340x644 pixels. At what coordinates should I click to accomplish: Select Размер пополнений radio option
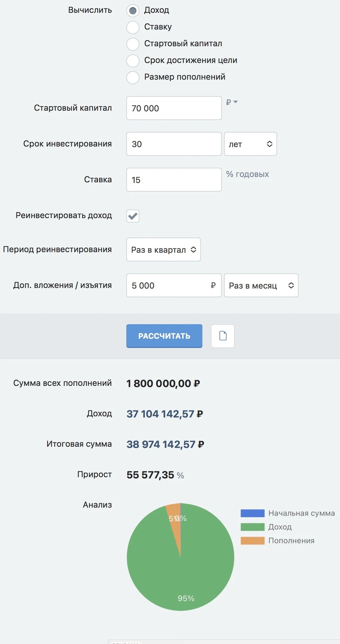pyautogui.click(x=133, y=78)
